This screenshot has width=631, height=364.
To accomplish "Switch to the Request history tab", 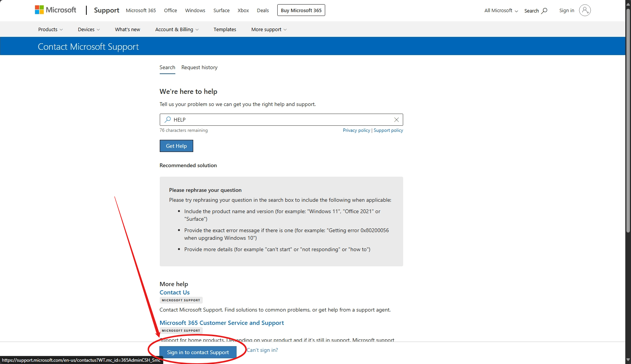I will (x=199, y=68).
